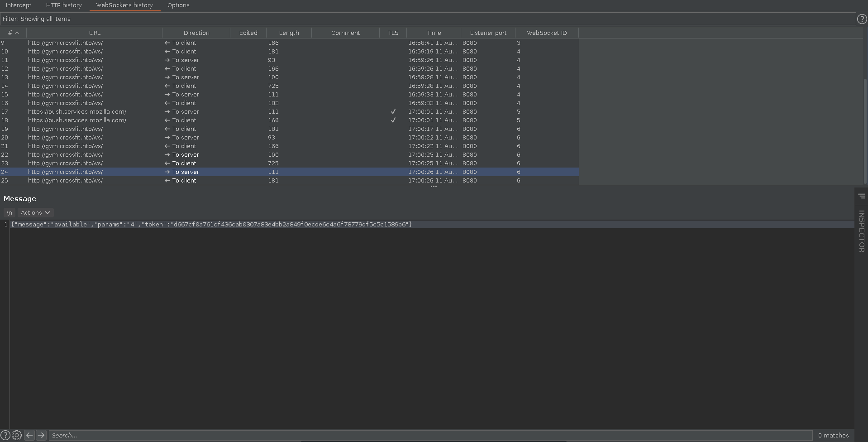Viewport: 868px width, 442px height.
Task: Click the filter bar showing all items
Action: 425,19
